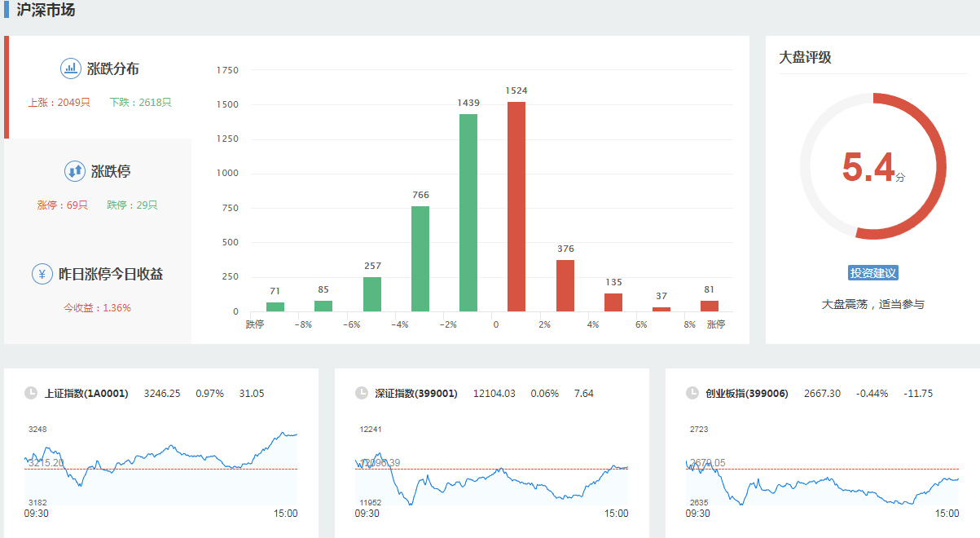The image size is (980, 538).
Task: Click the bar chart icon beside 涨跌分布
Action: pos(71,68)
